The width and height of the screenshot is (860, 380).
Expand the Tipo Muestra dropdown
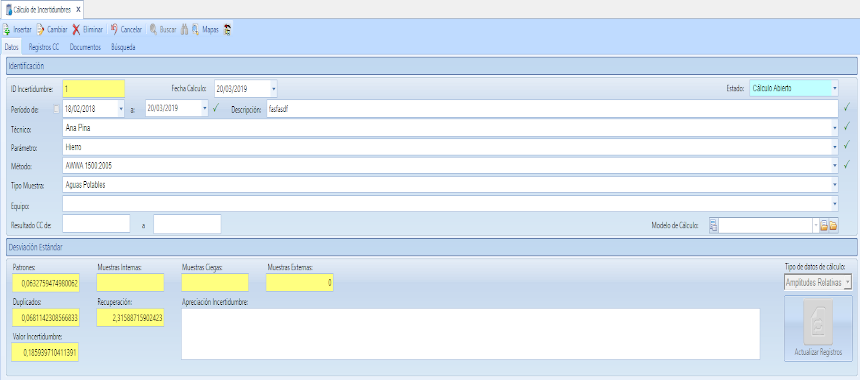click(835, 185)
